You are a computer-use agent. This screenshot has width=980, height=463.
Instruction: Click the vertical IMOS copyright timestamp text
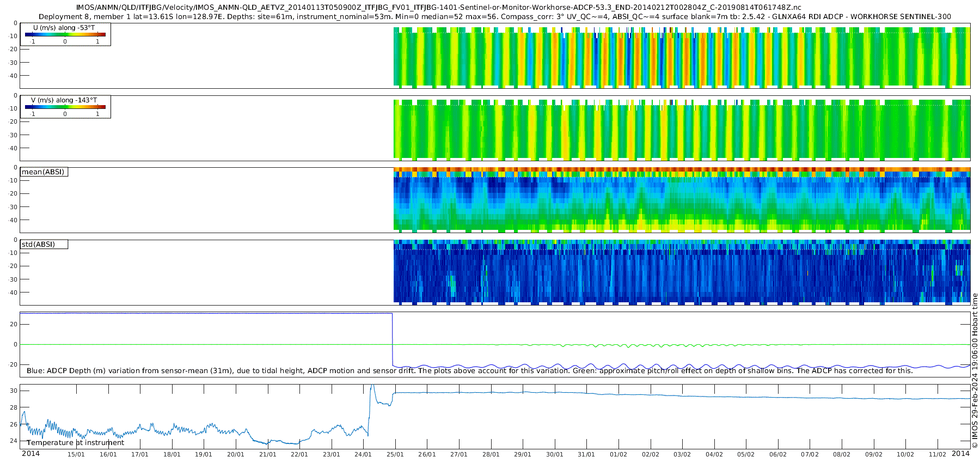point(975,370)
